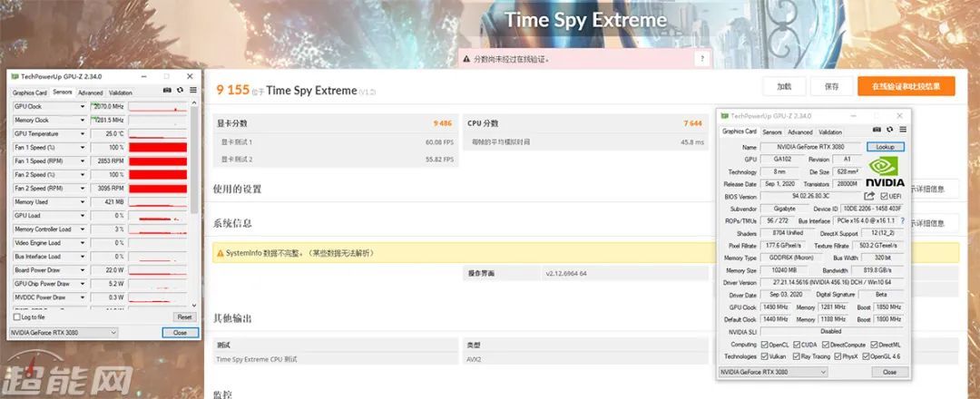This screenshot has height=399, width=980.
Task: Switch to Sensors tab in Graphics Card window
Action: [x=772, y=132]
